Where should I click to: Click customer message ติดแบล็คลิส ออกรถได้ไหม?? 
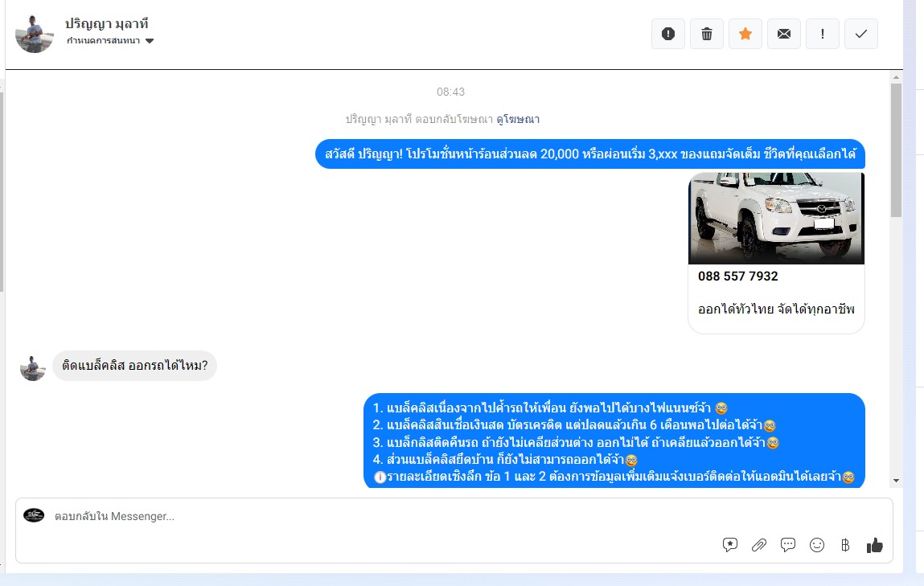tap(134, 366)
